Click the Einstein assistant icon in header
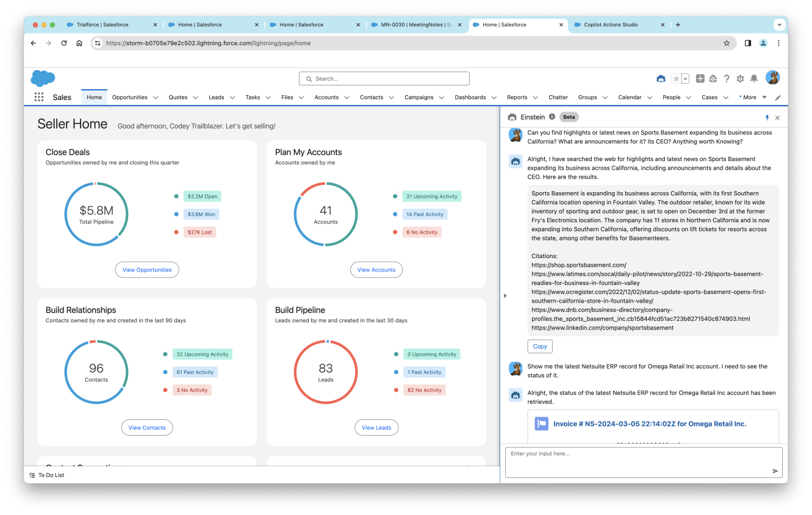The width and height of the screenshot is (812, 515). click(661, 79)
